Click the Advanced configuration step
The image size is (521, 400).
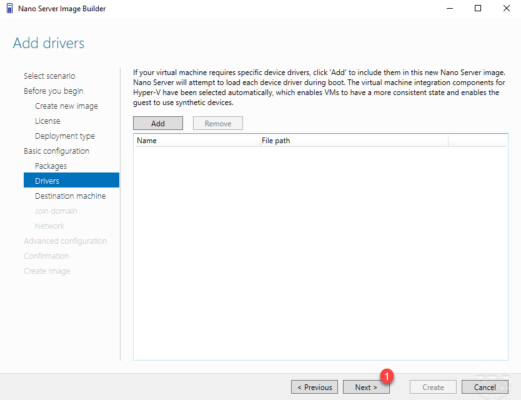click(x=65, y=241)
